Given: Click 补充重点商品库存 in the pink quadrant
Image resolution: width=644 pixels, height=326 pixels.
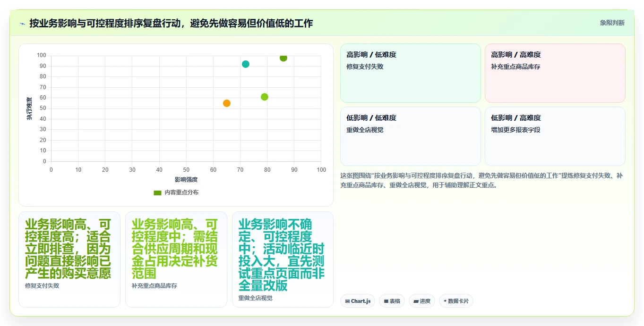Looking at the screenshot, I should pyautogui.click(x=515, y=67).
